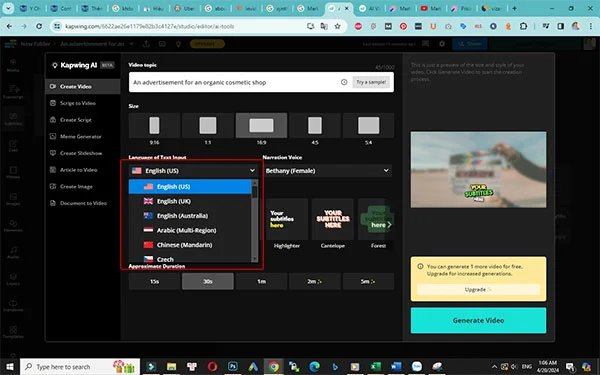Select the 5:4 size icon
Image resolution: width=600 pixels, height=375 pixels.
(368, 126)
